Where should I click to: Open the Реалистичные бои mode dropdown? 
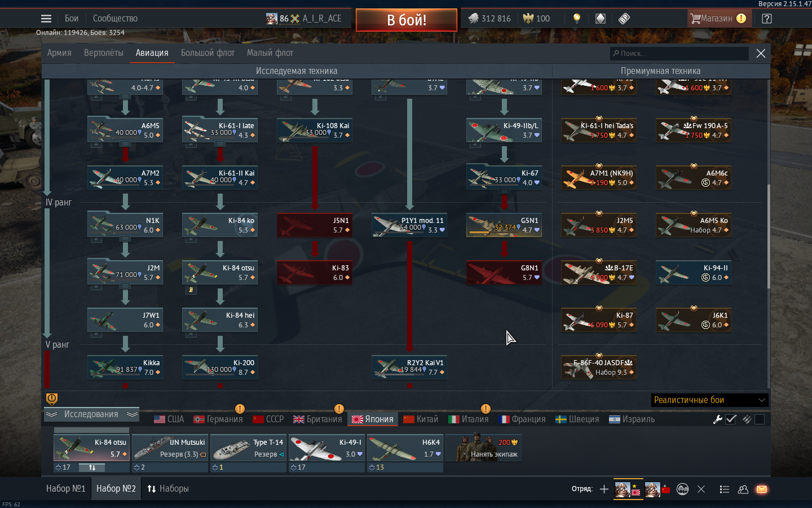(709, 400)
